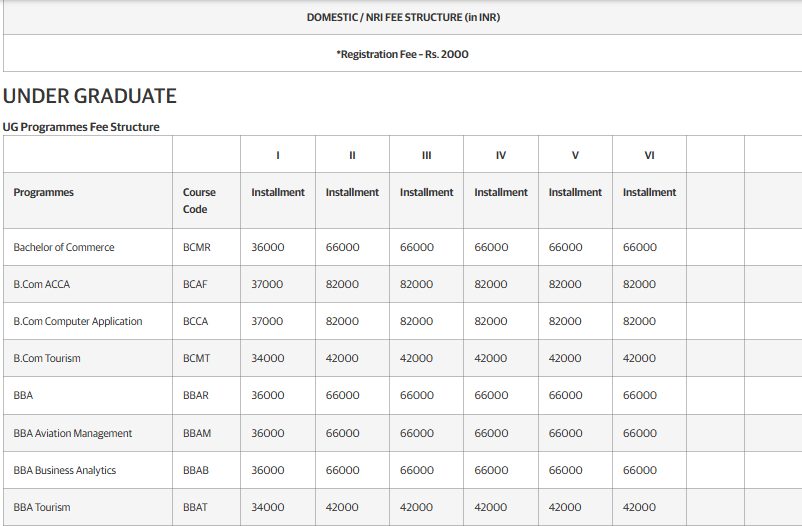Click the Bachelor of Commerce programme name
Viewport: 802px width, 526px height.
pyautogui.click(x=64, y=247)
